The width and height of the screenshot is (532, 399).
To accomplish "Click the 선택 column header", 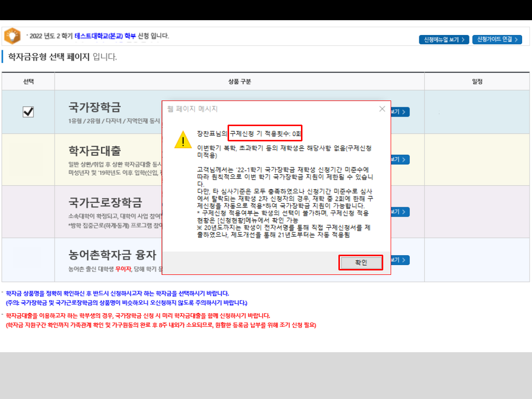I will 28,81.
